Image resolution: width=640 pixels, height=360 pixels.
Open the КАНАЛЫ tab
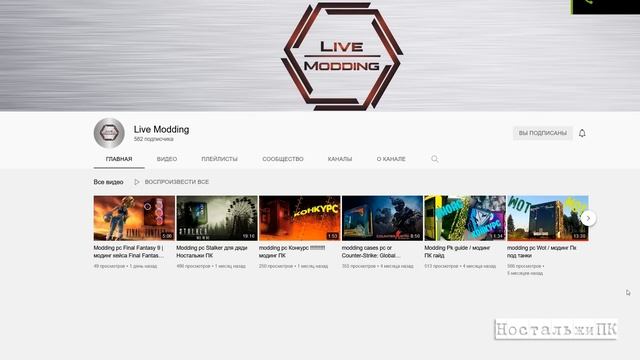pyautogui.click(x=340, y=159)
